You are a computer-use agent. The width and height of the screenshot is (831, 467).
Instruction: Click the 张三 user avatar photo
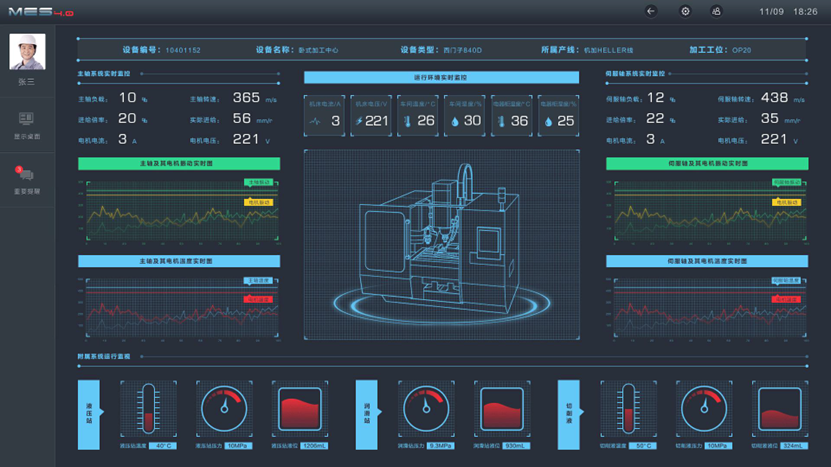[27, 52]
